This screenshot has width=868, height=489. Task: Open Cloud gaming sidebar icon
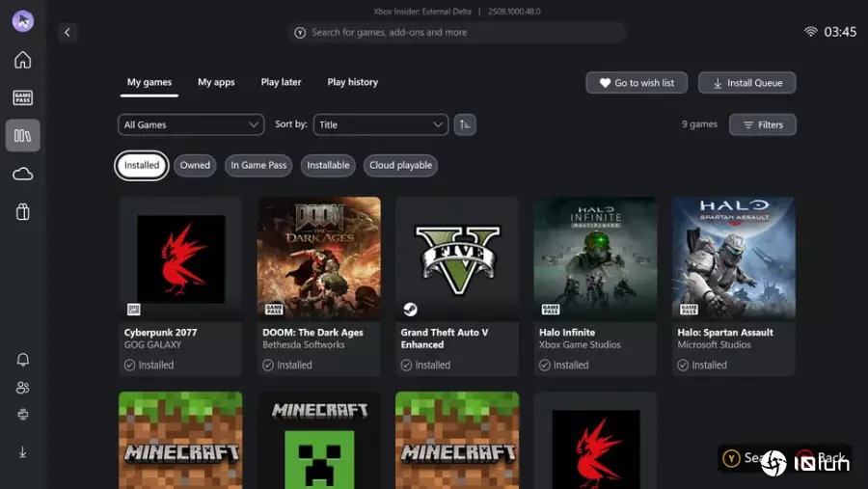point(22,174)
